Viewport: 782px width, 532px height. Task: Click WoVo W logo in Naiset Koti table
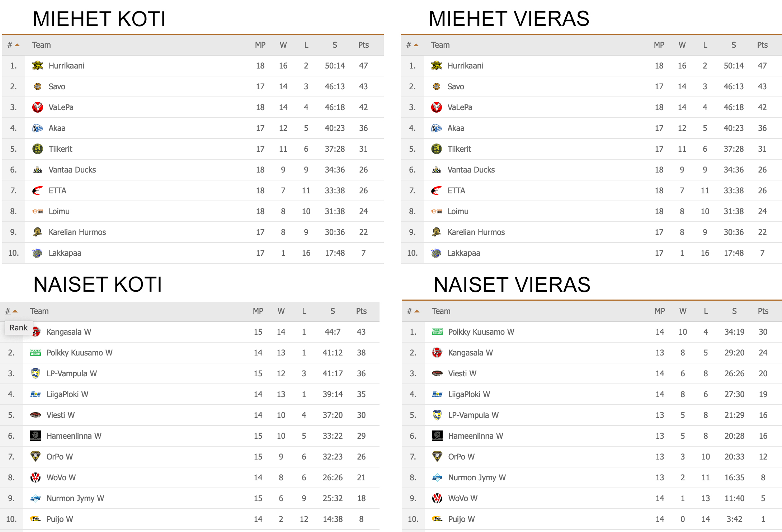point(36,477)
